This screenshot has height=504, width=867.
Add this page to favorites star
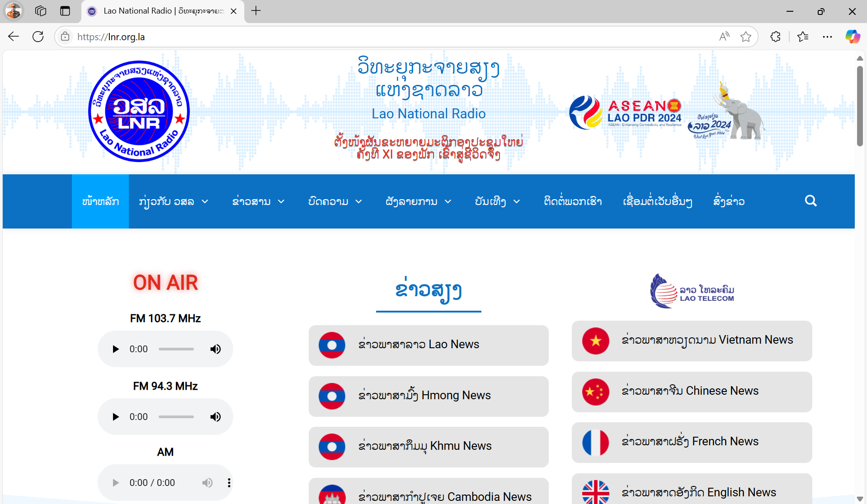click(x=746, y=37)
